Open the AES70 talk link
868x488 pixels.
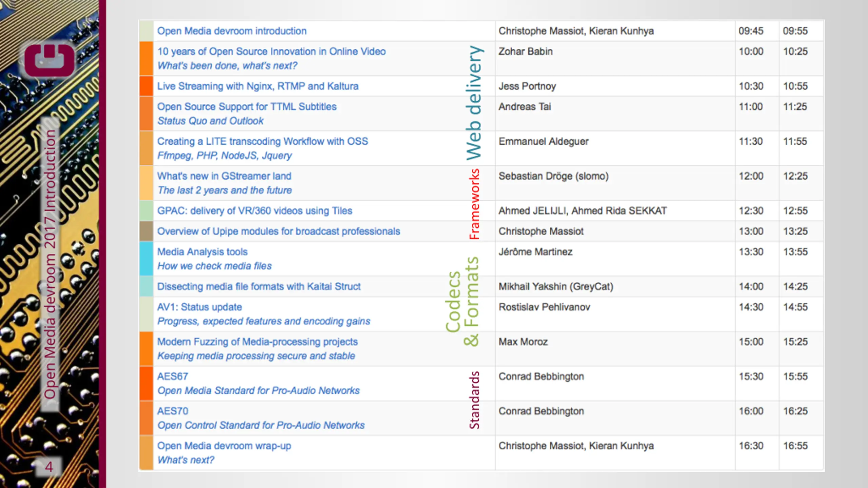tap(173, 411)
